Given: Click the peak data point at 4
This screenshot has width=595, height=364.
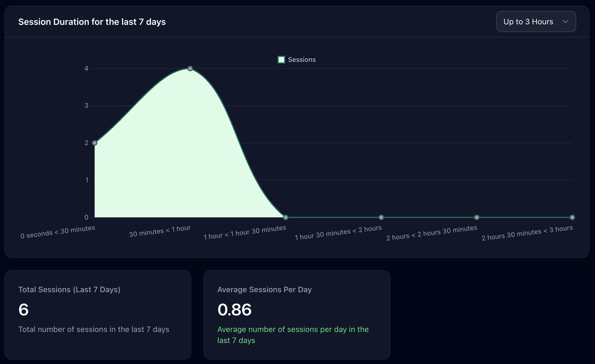Looking at the screenshot, I should 190,68.
